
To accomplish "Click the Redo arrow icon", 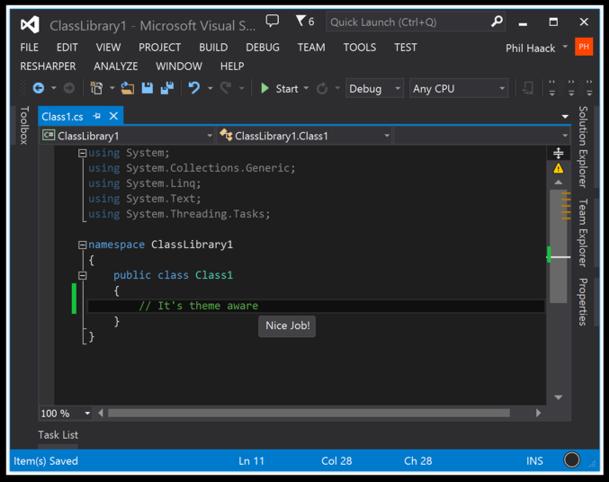I will click(226, 88).
